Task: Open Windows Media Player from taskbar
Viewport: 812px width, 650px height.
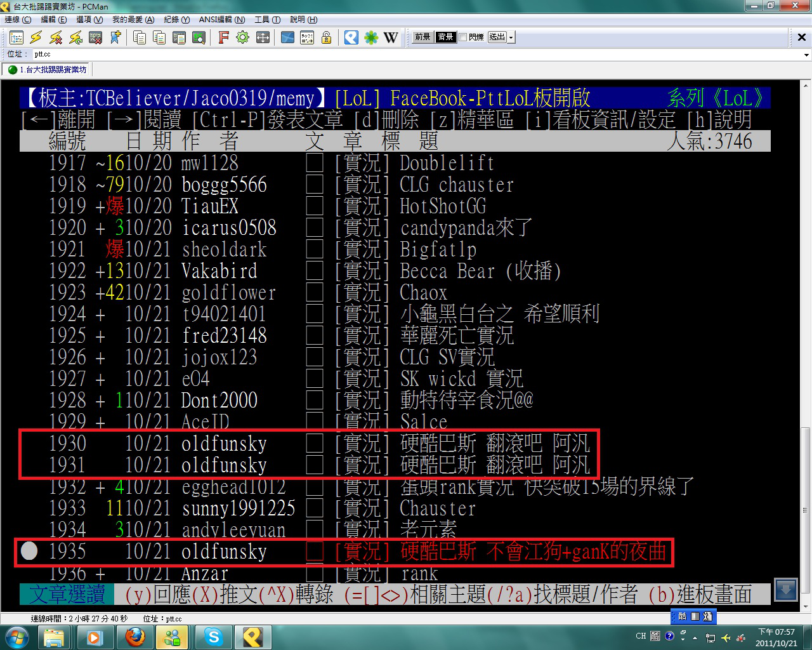Action: (95, 637)
